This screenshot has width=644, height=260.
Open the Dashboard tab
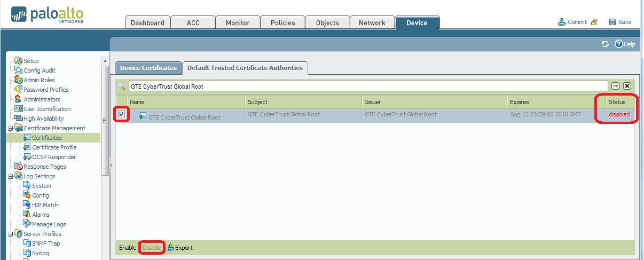[x=148, y=22]
